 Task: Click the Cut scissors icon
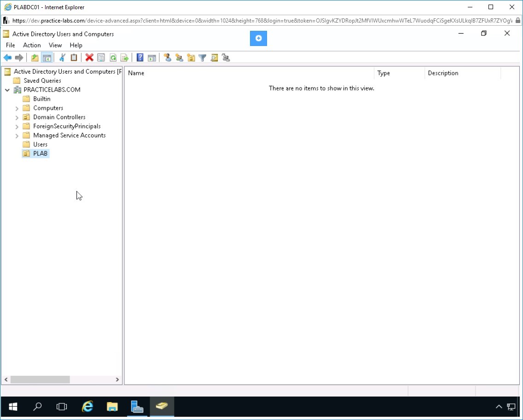(x=62, y=58)
